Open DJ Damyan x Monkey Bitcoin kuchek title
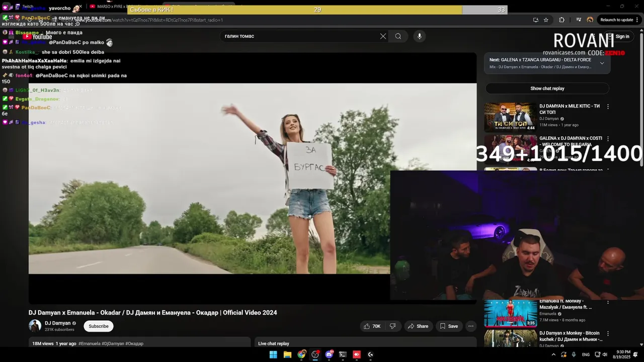This screenshot has height=362, width=644. click(x=571, y=336)
